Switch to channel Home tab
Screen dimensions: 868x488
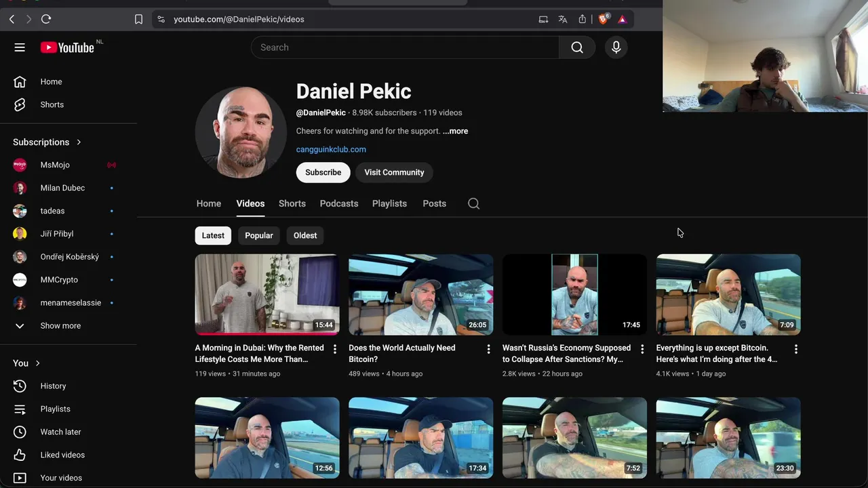pos(209,203)
